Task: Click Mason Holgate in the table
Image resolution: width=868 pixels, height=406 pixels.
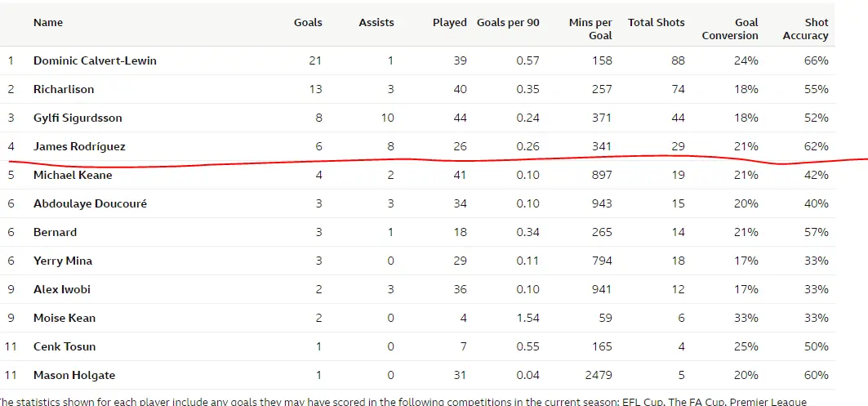Action: coord(74,375)
